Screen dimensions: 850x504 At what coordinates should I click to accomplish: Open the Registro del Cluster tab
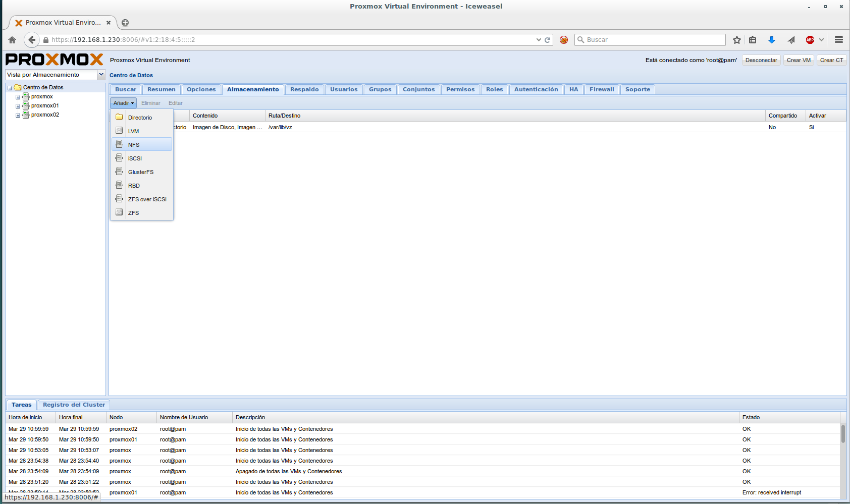[x=74, y=405]
